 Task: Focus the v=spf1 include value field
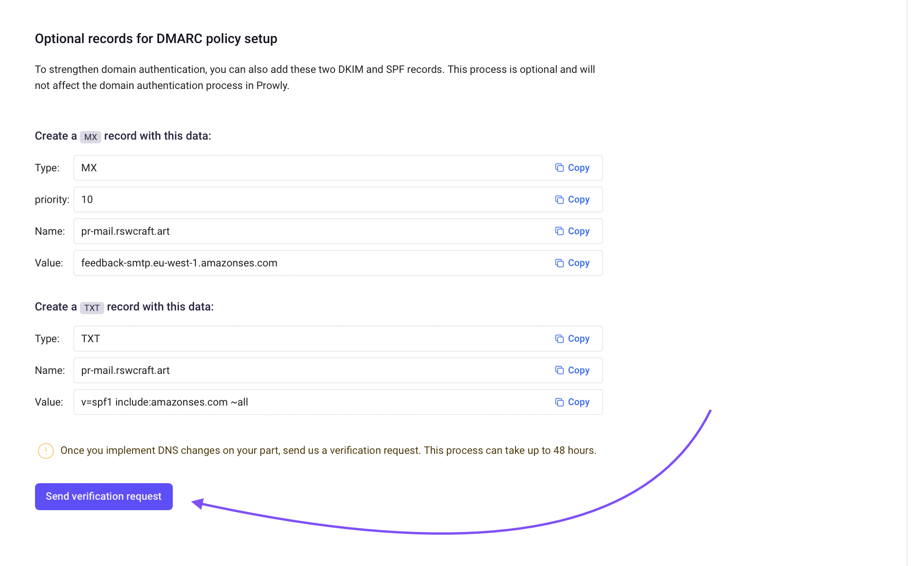338,402
